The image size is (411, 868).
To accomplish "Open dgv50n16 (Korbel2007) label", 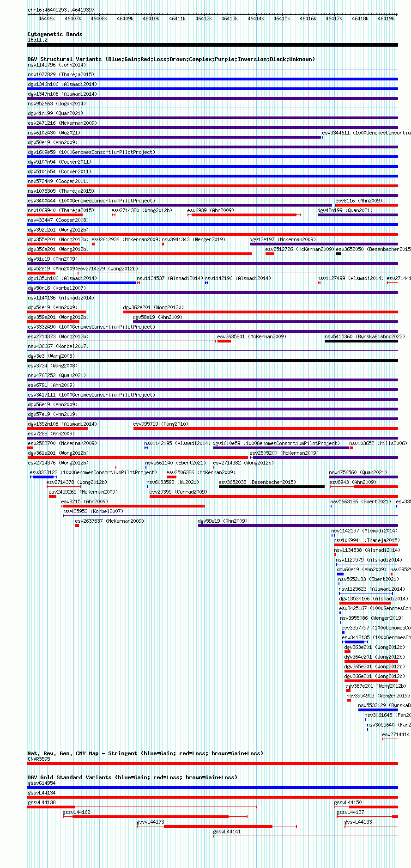I will [57, 288].
